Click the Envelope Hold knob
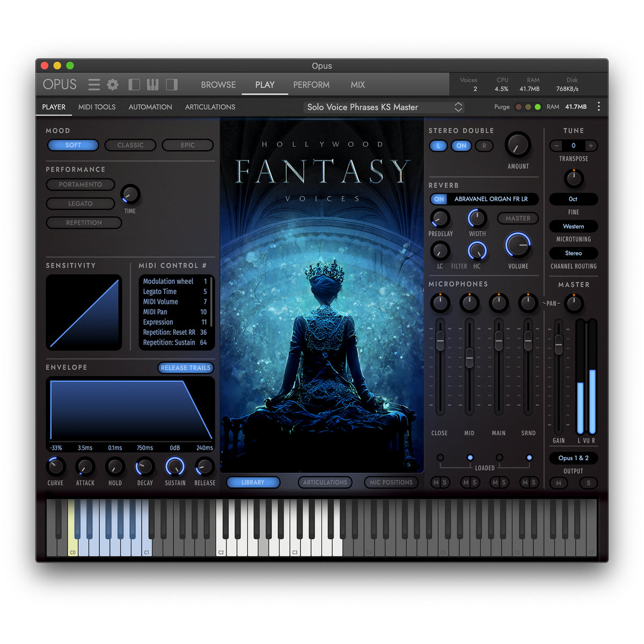Image resolution: width=644 pixels, height=644 pixels. (115, 467)
